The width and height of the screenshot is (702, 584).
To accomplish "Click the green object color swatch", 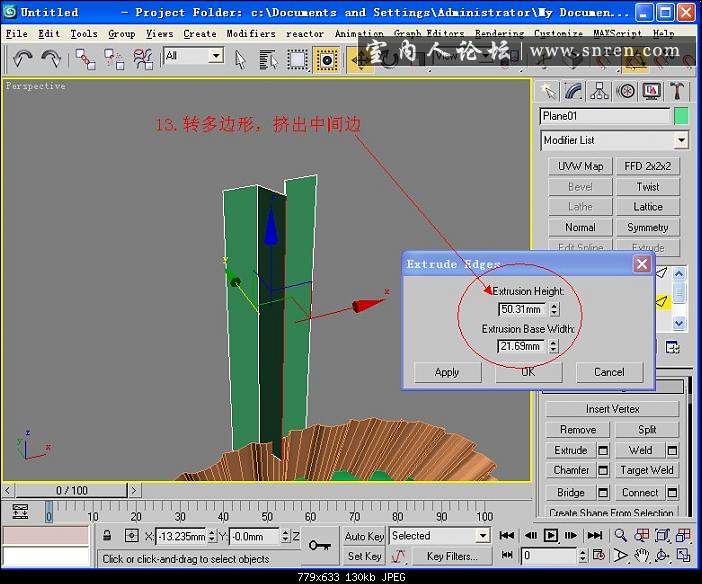I will click(x=681, y=116).
